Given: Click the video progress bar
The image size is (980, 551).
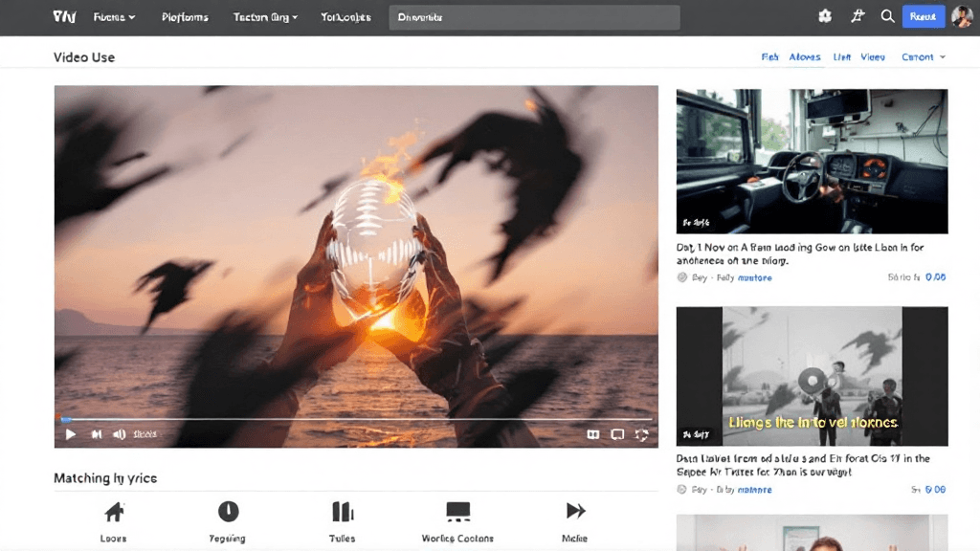Looking at the screenshot, I should [356, 419].
